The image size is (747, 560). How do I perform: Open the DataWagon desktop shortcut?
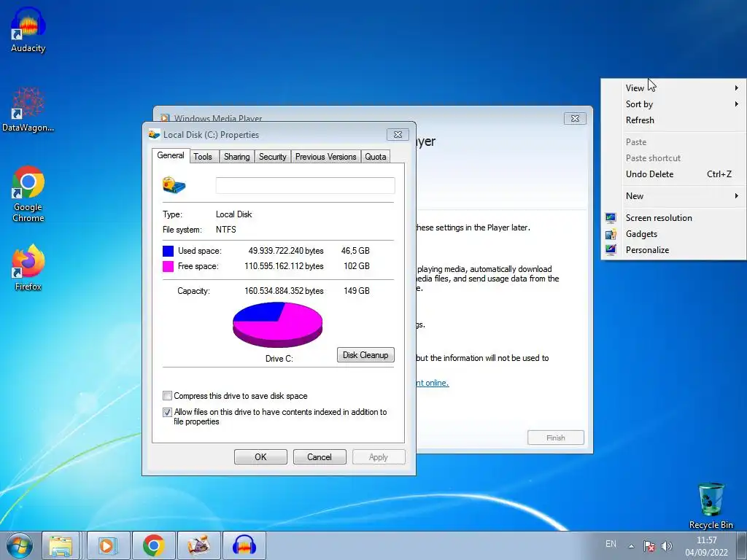coord(28,109)
